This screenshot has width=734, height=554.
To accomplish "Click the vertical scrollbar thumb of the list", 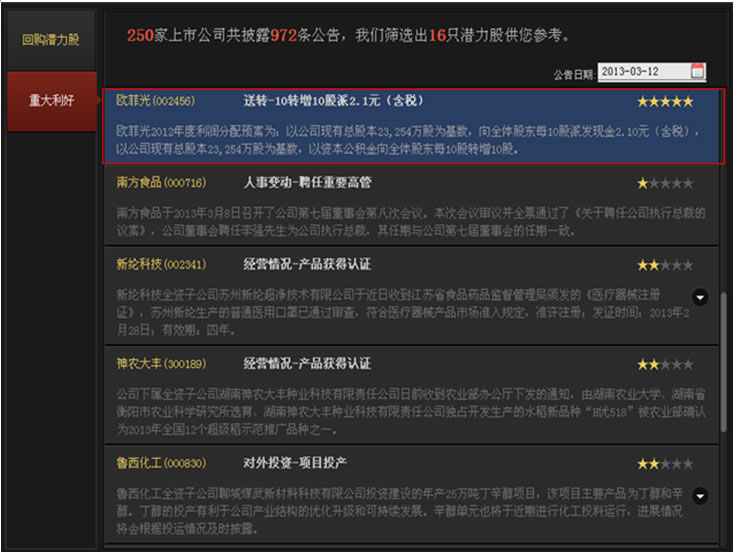I will click(x=724, y=362).
